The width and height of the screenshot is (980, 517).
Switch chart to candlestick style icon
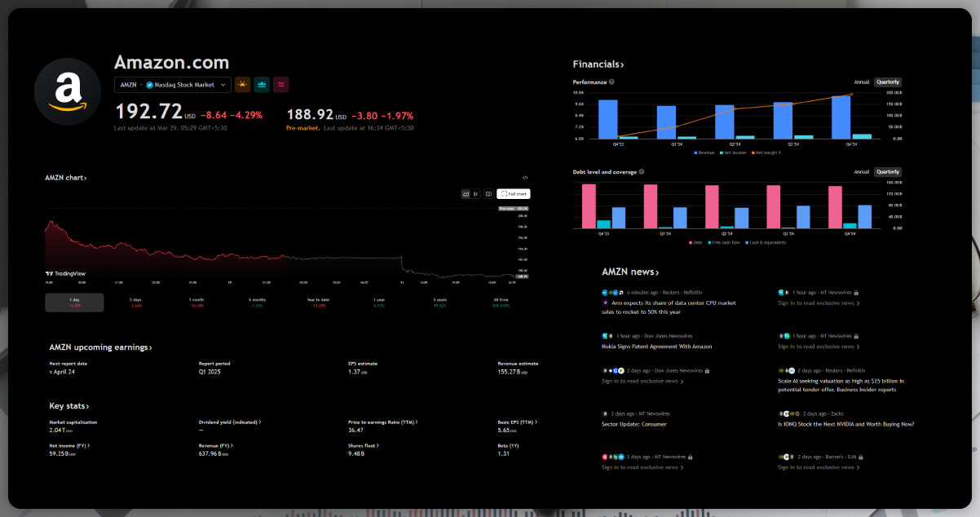click(x=475, y=194)
